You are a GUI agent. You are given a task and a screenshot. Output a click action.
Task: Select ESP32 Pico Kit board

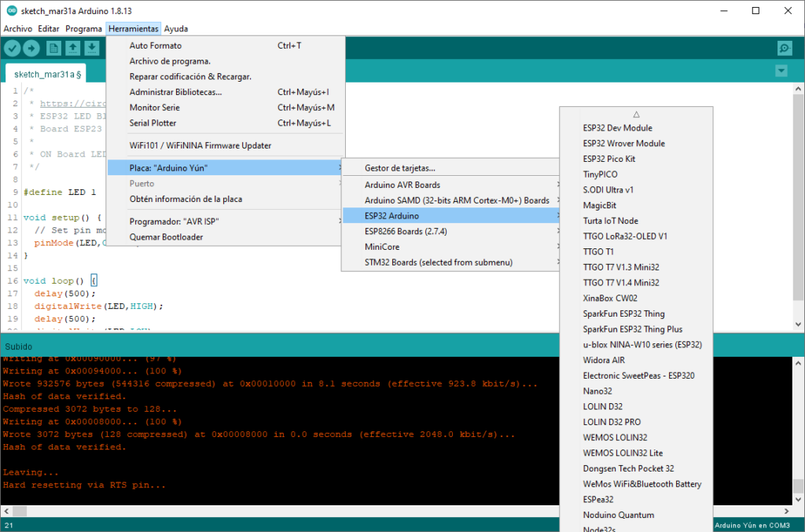pos(636,159)
